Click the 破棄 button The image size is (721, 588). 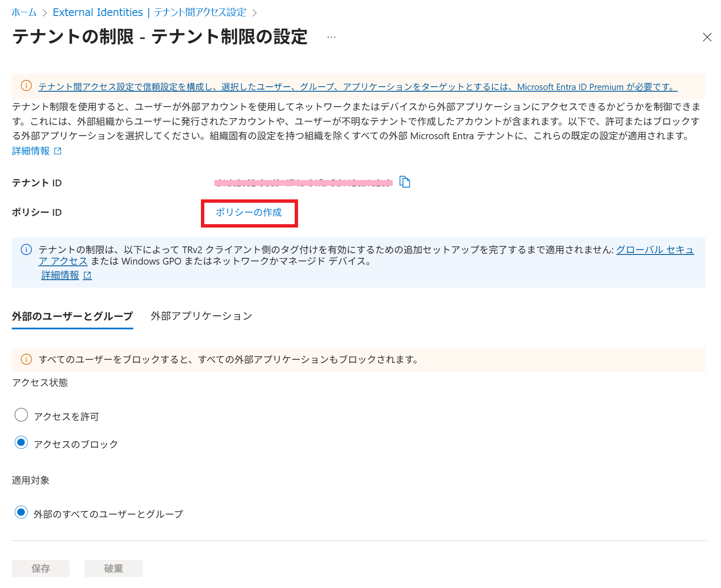click(x=113, y=568)
